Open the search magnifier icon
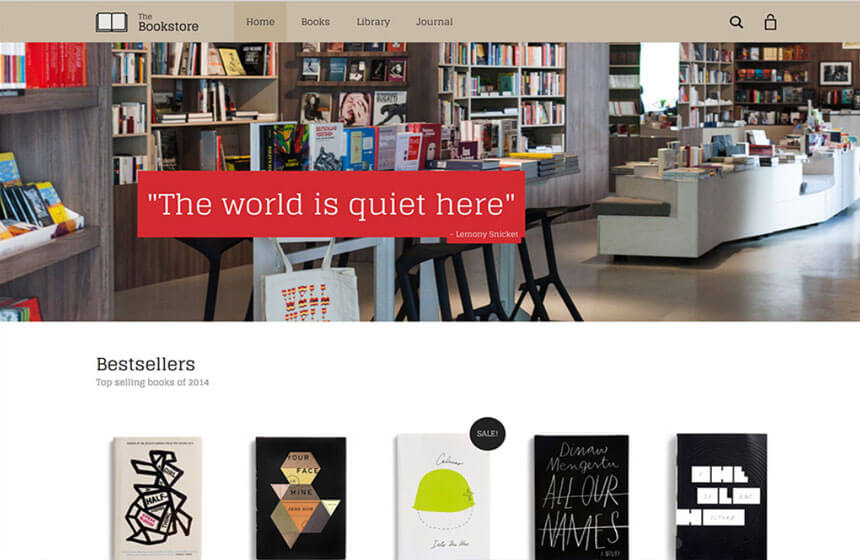 pos(736,22)
